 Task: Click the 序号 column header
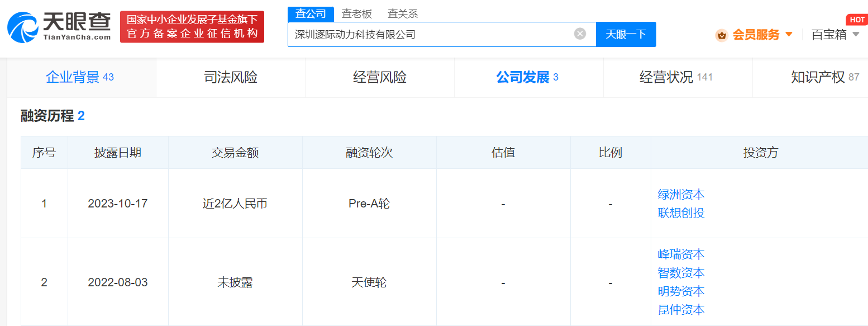44,153
